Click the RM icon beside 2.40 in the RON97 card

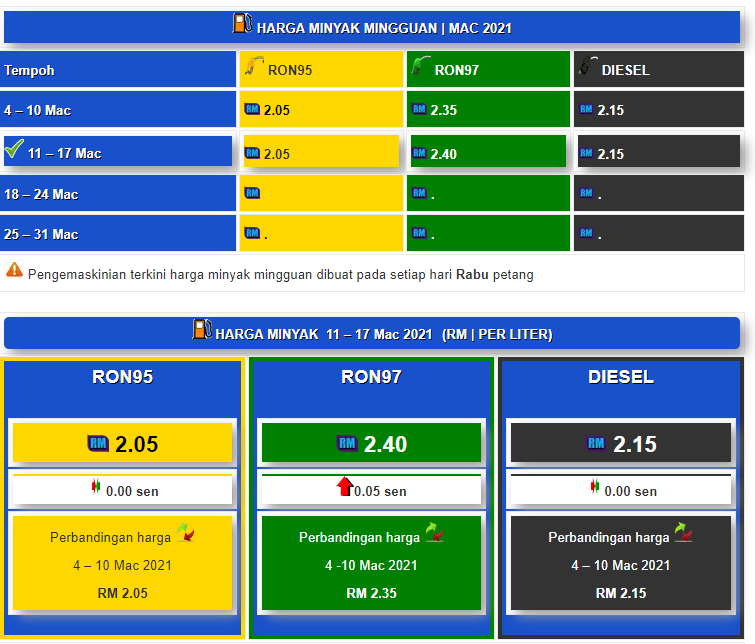click(x=347, y=444)
